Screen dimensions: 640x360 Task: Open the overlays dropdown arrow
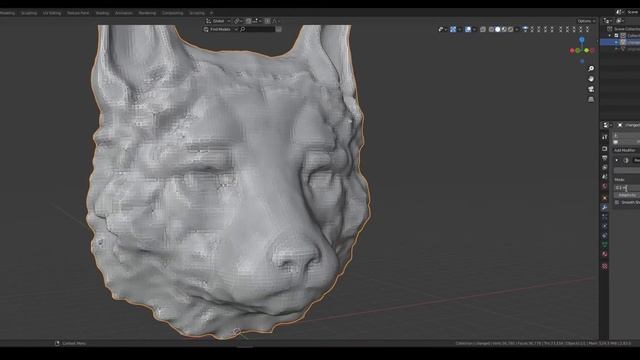pos(474,29)
